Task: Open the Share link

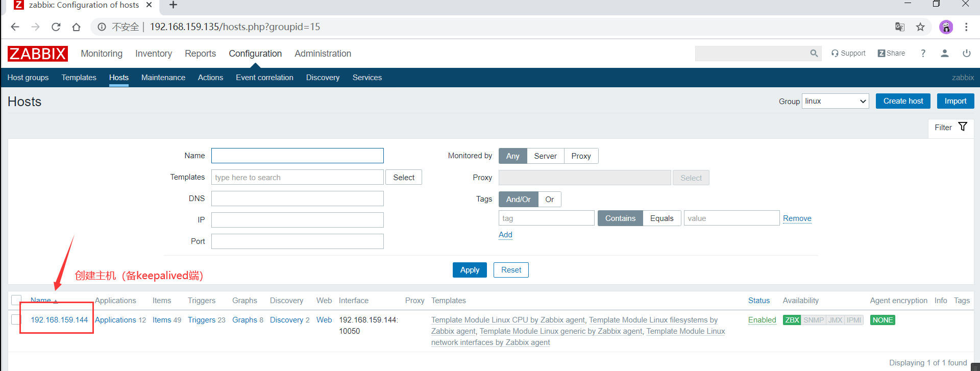Action: 891,53
